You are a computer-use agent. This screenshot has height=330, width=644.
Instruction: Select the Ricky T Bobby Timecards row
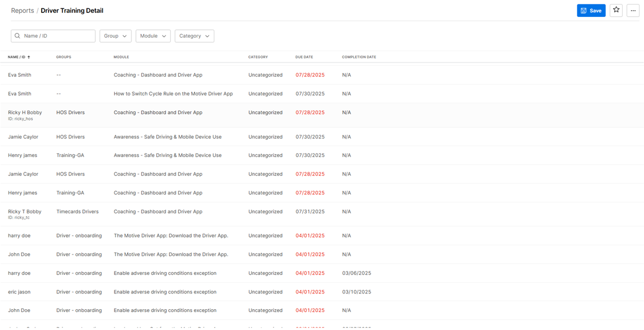point(25,212)
